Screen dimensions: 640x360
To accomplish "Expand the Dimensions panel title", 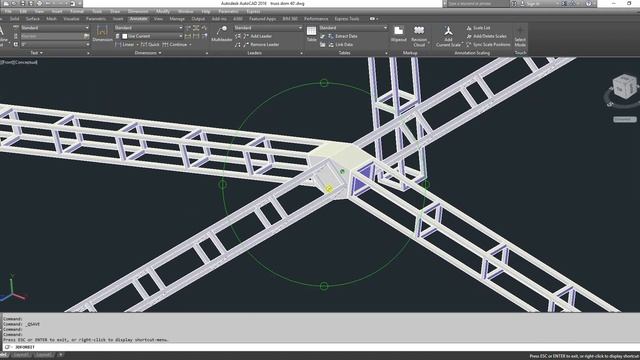I will point(148,53).
